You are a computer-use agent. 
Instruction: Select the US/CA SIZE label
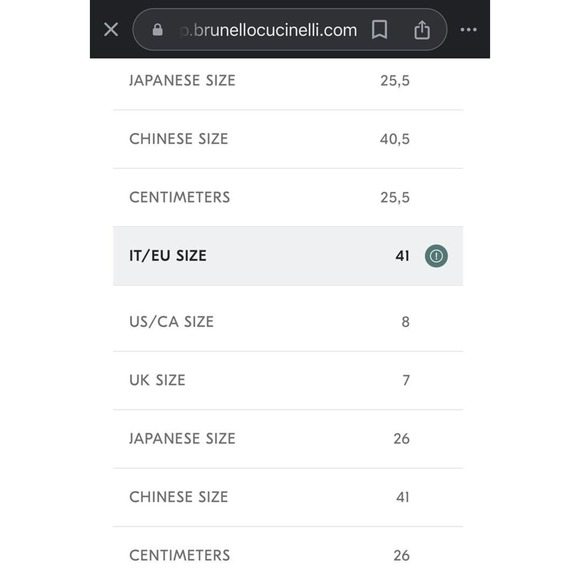[171, 322]
